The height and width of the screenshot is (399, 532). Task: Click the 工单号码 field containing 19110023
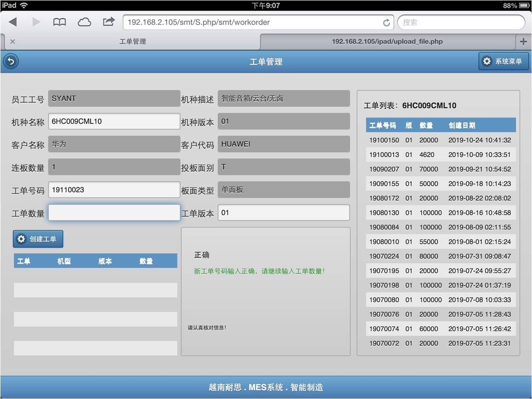(x=114, y=190)
